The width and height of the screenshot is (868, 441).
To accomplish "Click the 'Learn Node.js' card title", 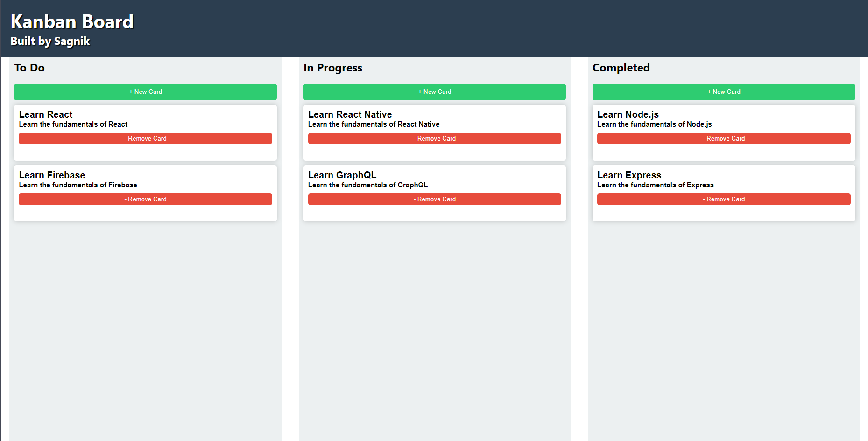I will pos(628,114).
